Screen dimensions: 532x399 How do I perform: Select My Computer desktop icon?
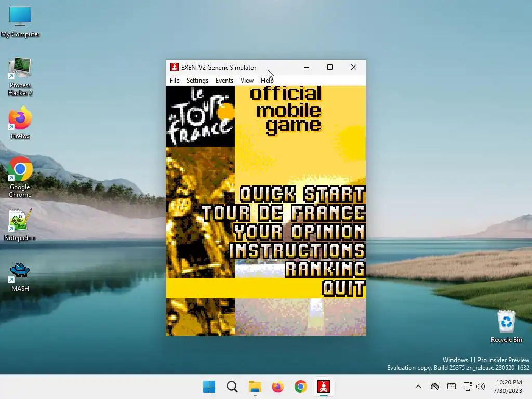tap(20, 22)
